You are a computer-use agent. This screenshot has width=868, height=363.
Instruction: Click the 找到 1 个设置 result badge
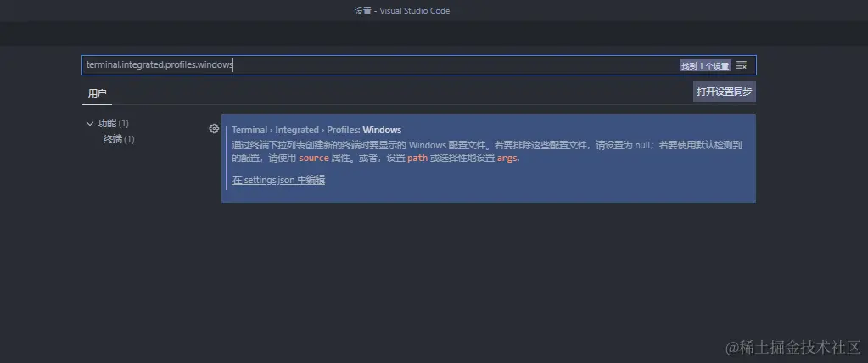coord(705,66)
